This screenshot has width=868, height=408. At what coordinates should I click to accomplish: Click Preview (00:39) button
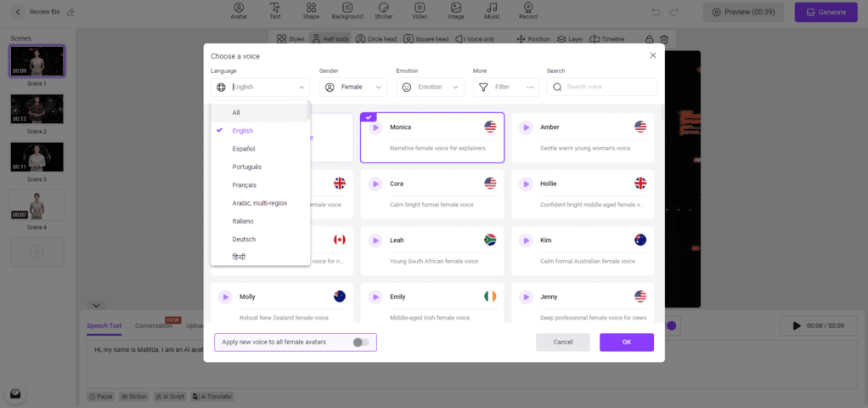click(743, 12)
